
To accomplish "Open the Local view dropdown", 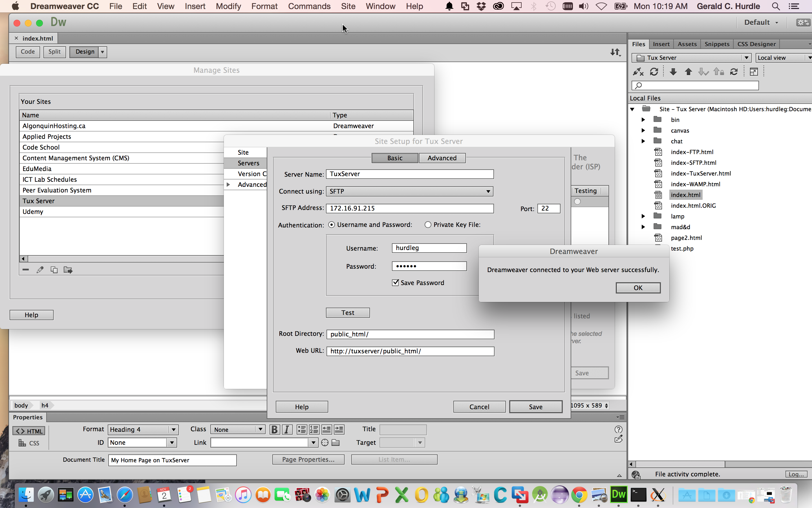I will [784, 58].
